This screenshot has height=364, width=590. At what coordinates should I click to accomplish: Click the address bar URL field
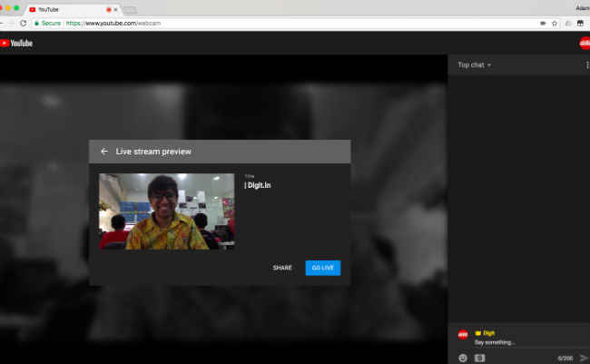pos(286,24)
